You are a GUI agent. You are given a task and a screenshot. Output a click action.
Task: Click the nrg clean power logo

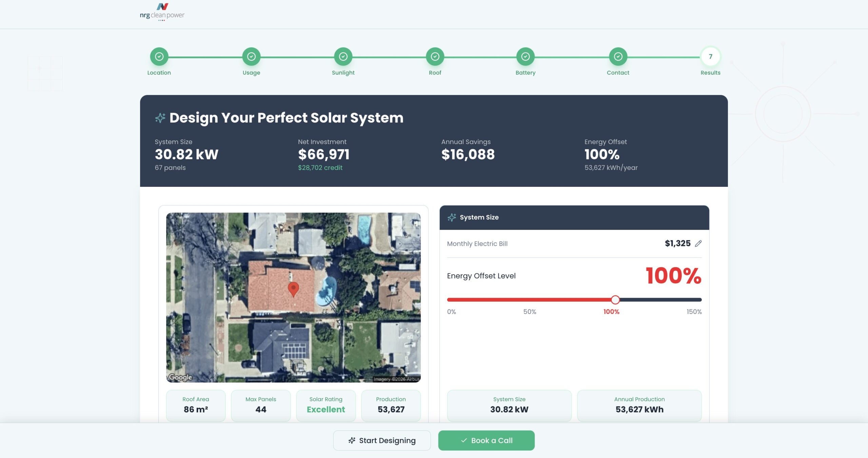click(x=162, y=12)
